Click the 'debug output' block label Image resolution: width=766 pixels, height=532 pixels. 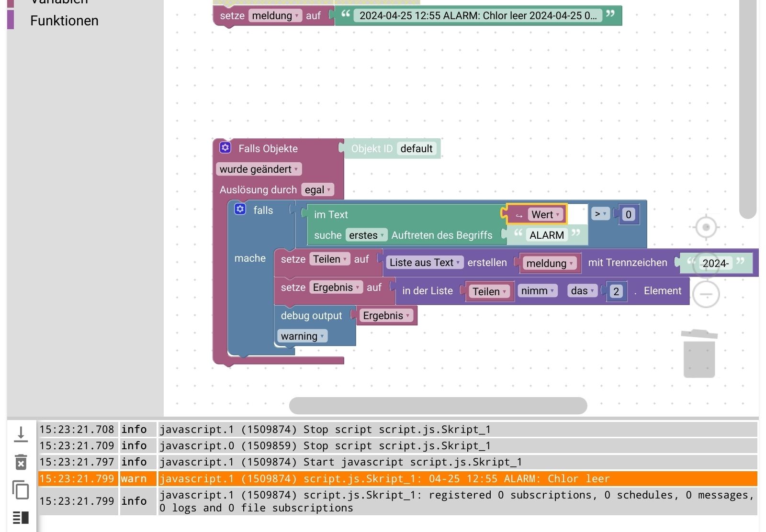[x=311, y=315]
